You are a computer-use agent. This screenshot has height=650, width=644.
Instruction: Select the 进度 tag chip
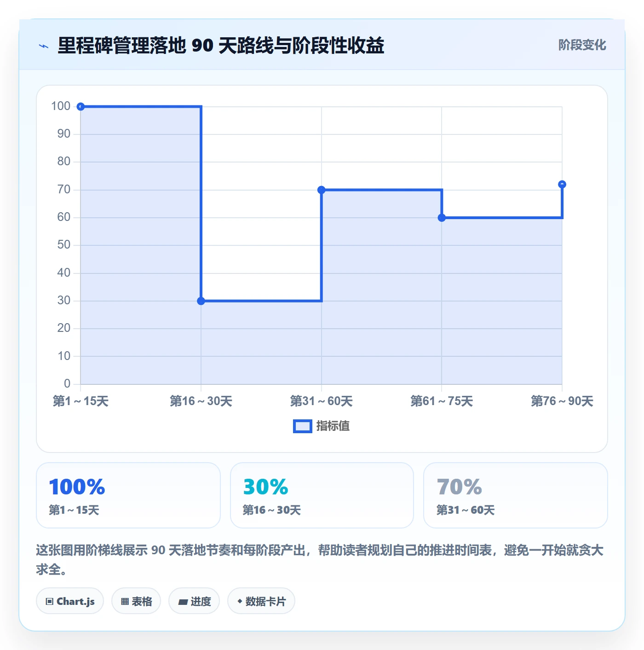(x=194, y=601)
